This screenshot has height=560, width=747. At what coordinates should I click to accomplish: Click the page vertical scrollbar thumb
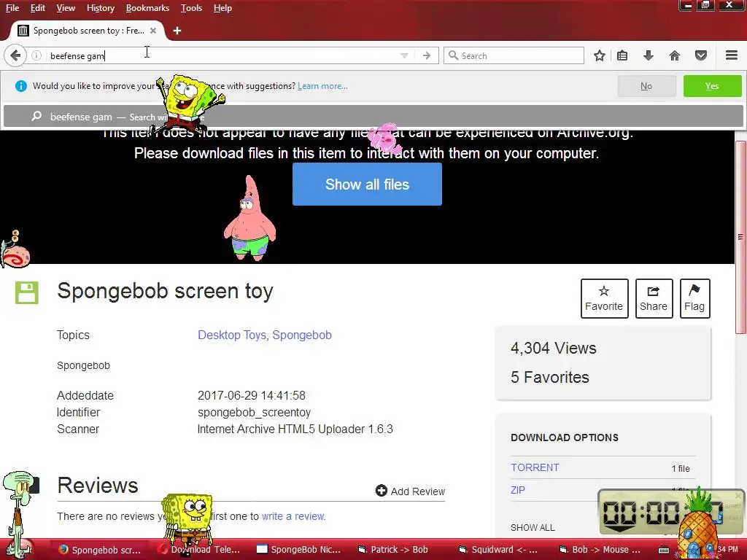click(x=740, y=238)
